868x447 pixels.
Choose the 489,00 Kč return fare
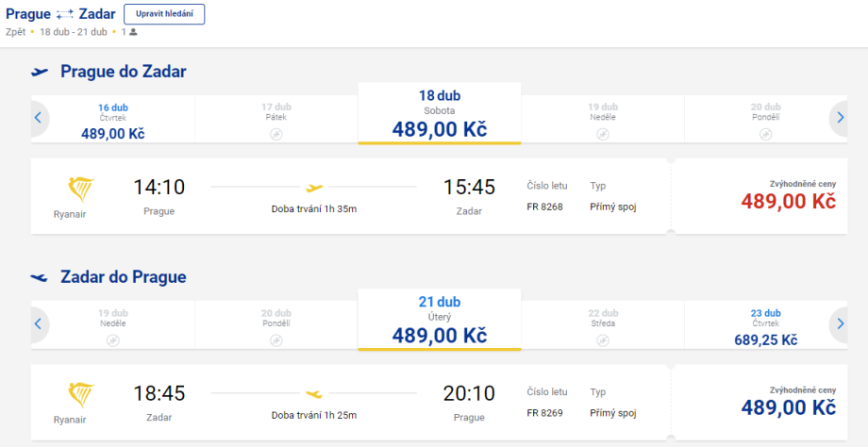click(x=788, y=406)
